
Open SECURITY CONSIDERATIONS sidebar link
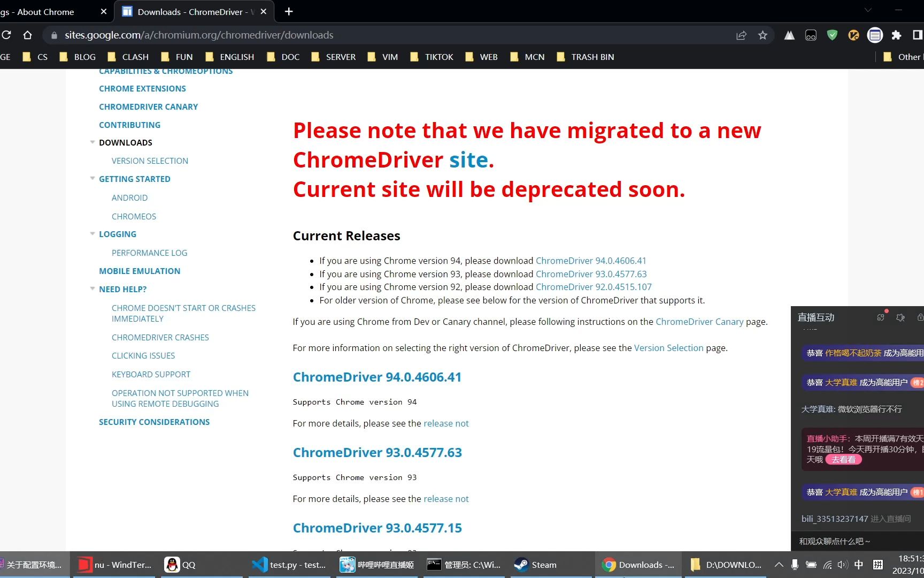(154, 422)
